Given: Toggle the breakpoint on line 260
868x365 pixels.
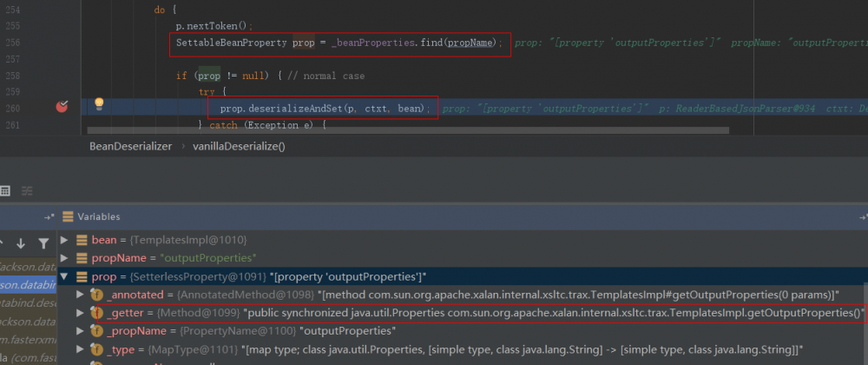Looking at the screenshot, I should click(62, 106).
